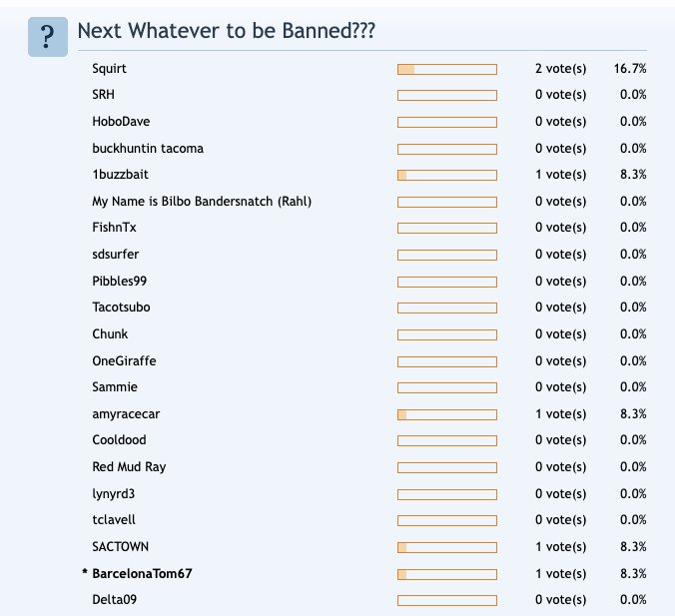
Task: Select the HoboDave option
Action: [121, 122]
